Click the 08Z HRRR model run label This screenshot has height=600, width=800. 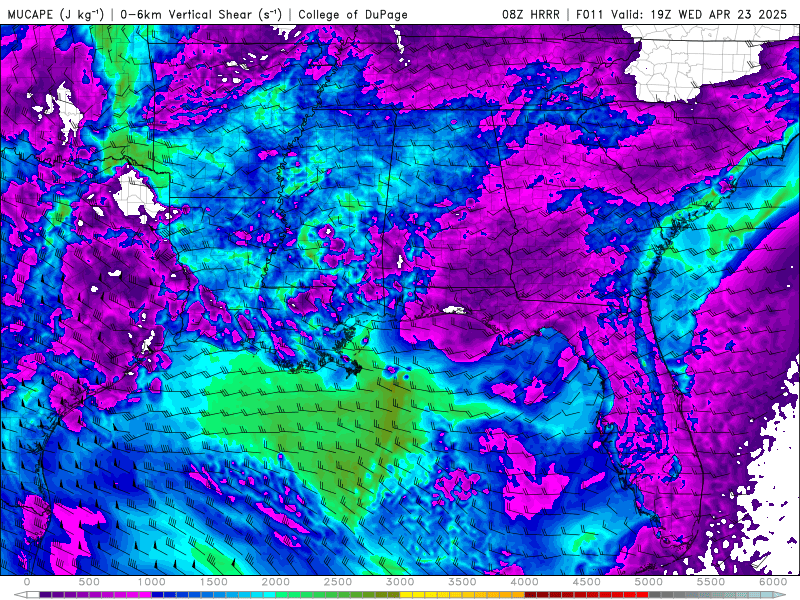(x=531, y=14)
